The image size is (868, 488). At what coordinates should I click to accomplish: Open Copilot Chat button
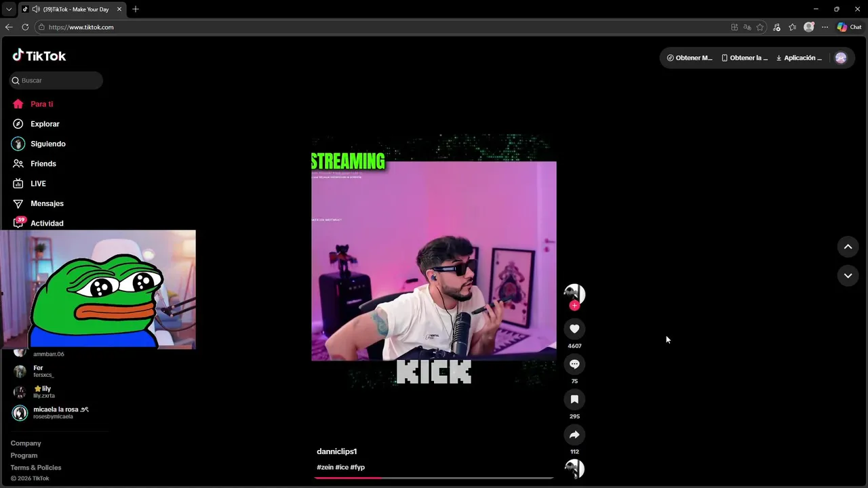coord(849,27)
